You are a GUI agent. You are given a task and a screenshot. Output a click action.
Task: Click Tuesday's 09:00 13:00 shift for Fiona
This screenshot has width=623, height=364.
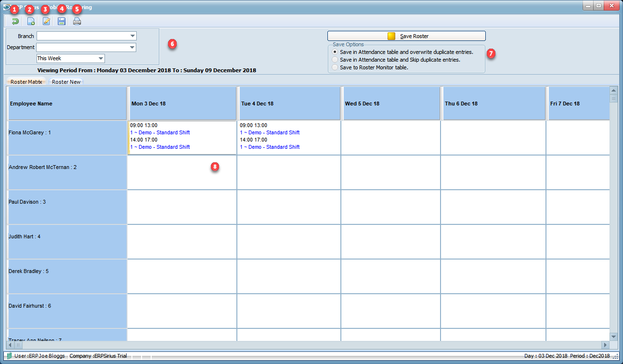coord(253,125)
